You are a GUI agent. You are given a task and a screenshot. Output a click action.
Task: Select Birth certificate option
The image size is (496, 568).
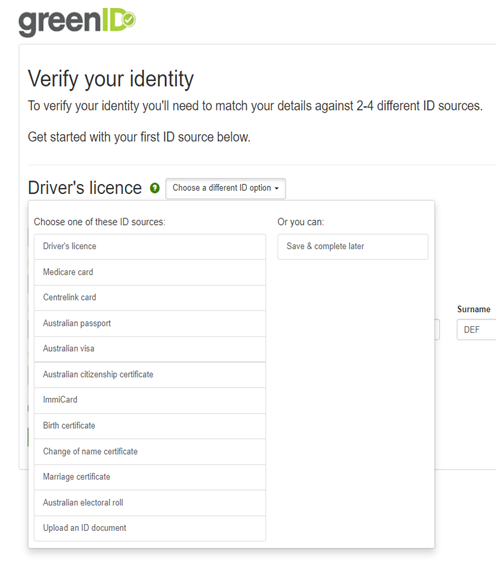[150, 426]
